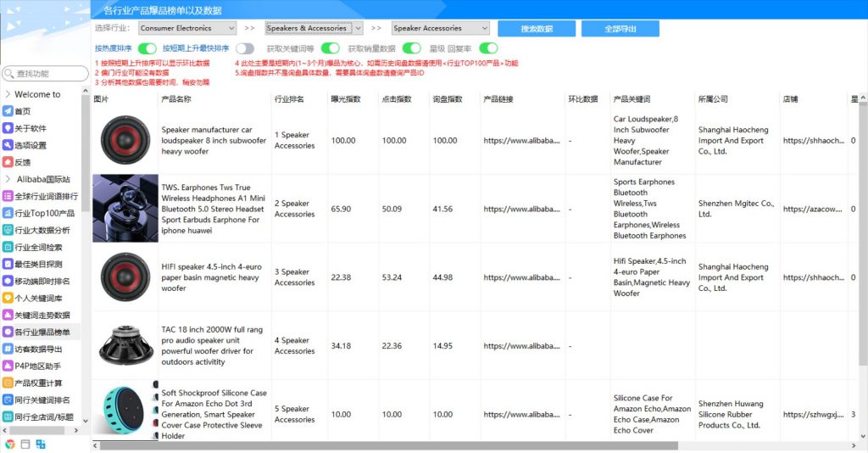The image size is (868, 453).
Task: Collapse the Alibaba国际站 tree group
Action: pos(7,180)
